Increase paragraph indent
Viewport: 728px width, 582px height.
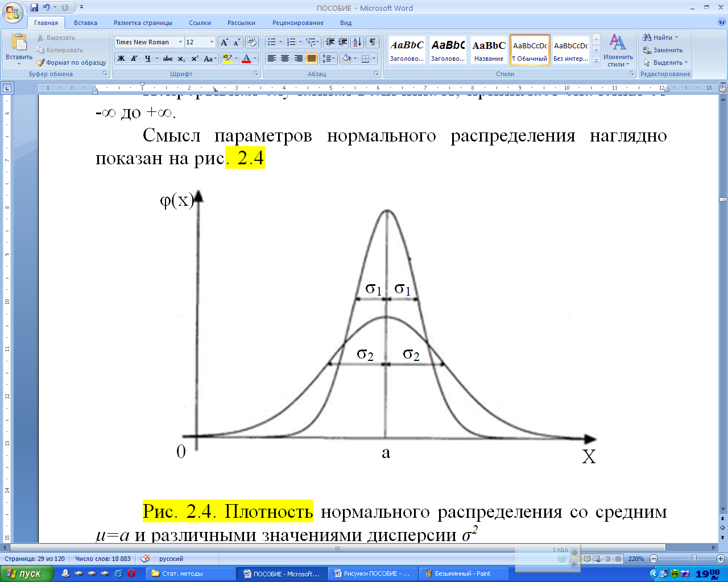pyautogui.click(x=343, y=42)
